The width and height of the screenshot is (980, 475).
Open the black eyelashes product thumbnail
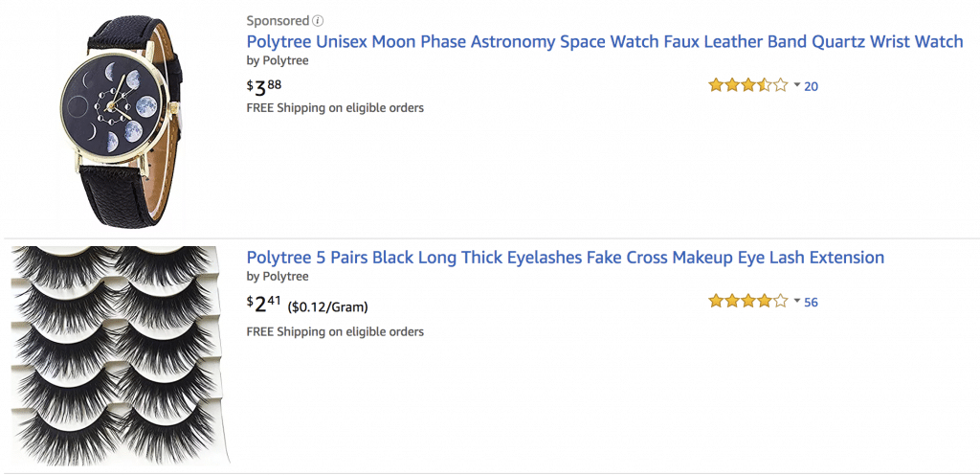pos(120,355)
